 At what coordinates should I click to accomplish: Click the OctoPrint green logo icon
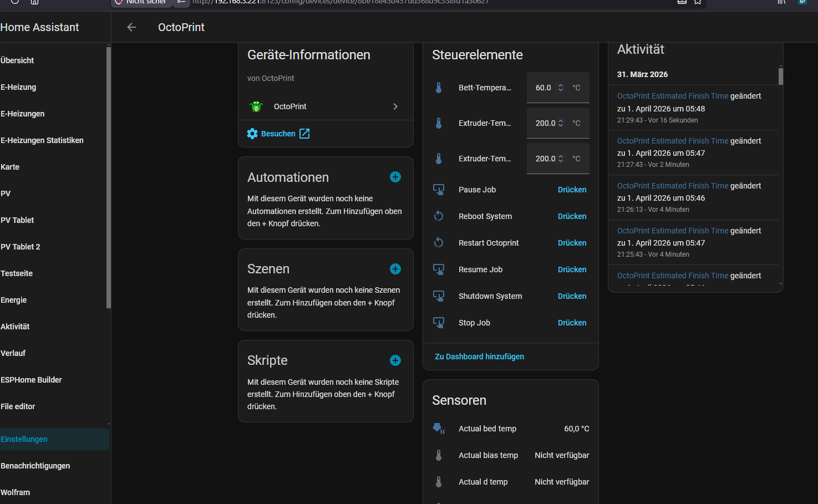pyautogui.click(x=256, y=106)
